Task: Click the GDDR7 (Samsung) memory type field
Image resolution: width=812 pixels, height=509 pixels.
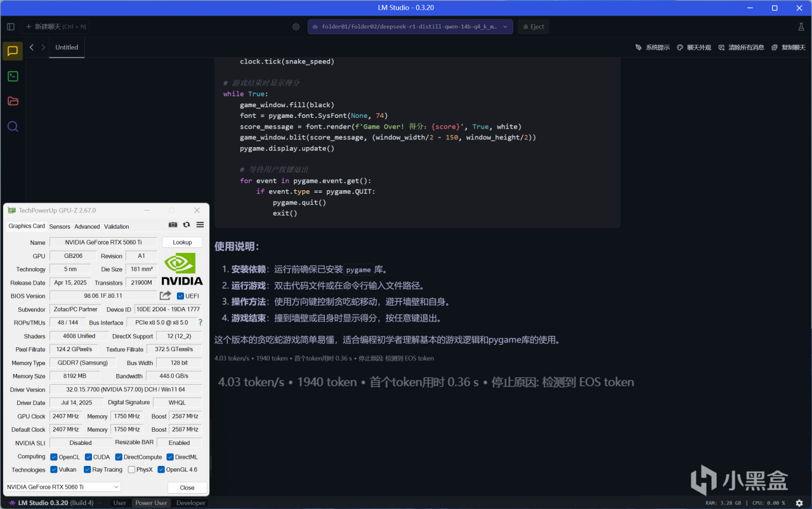Action: coord(82,363)
